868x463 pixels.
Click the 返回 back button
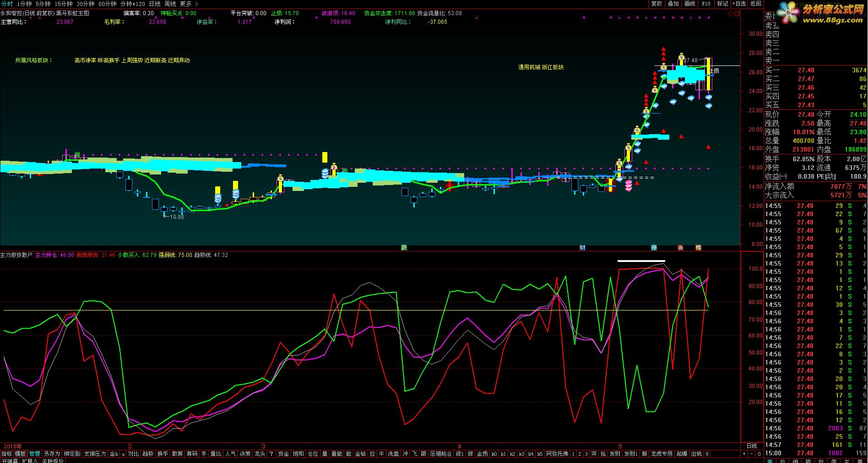756,4
